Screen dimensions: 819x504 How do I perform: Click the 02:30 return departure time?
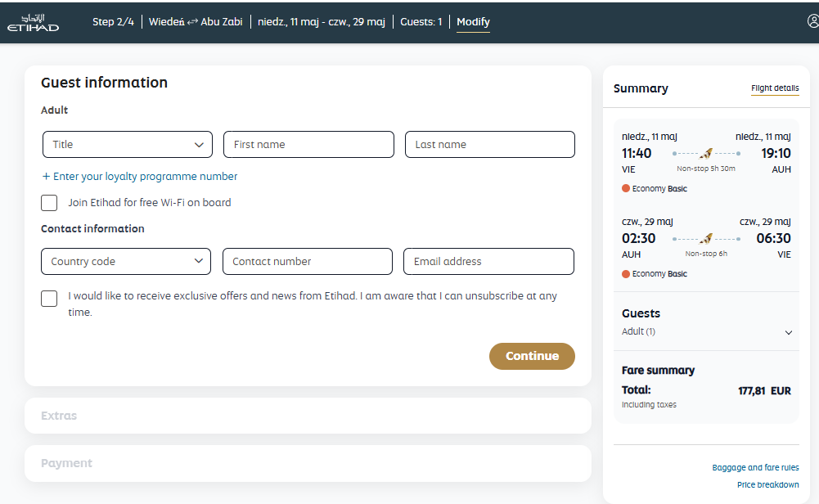pyautogui.click(x=638, y=238)
